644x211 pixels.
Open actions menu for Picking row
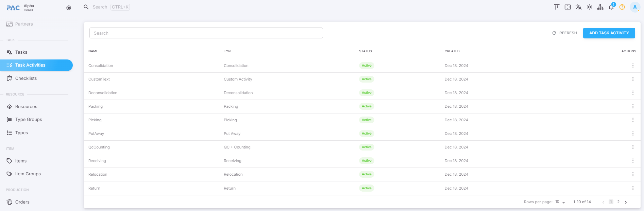point(632,120)
